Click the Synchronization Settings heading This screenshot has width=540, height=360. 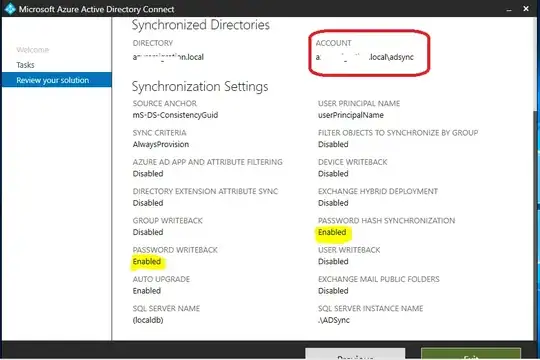[x=200, y=86]
